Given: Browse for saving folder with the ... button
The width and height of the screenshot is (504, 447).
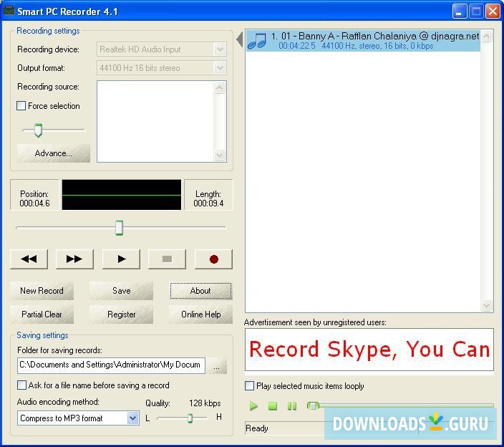Looking at the screenshot, I should pyautogui.click(x=217, y=365).
